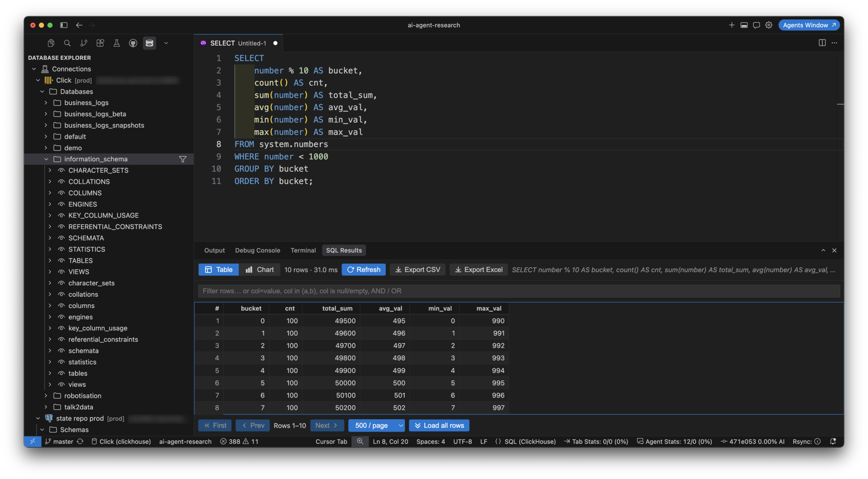
Task: Select the Database Explorer view icon
Action: pyautogui.click(x=150, y=43)
